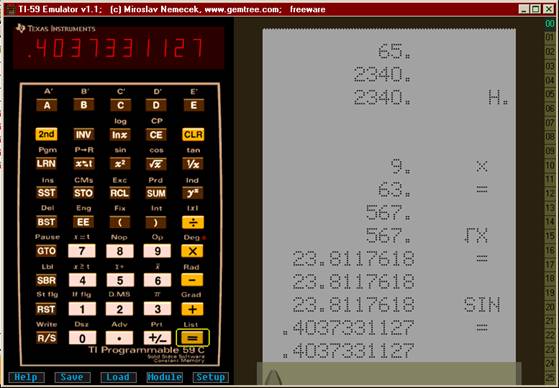Click the +/- sign change key
Screen dimensions: 559x388
(x=157, y=338)
